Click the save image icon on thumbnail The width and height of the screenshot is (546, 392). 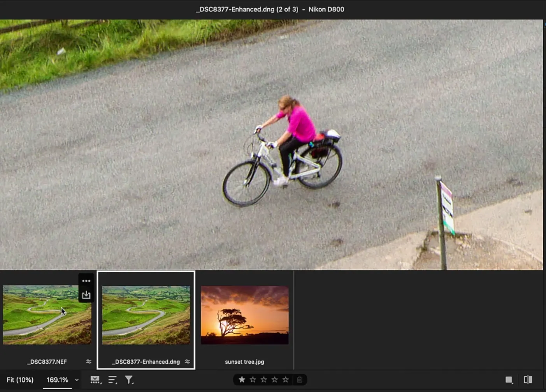[86, 295]
